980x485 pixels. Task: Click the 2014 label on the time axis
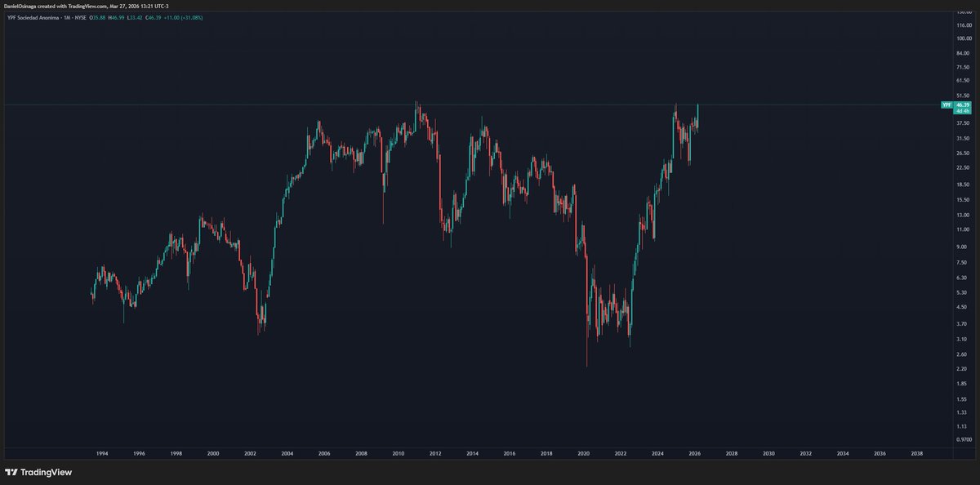coord(472,453)
